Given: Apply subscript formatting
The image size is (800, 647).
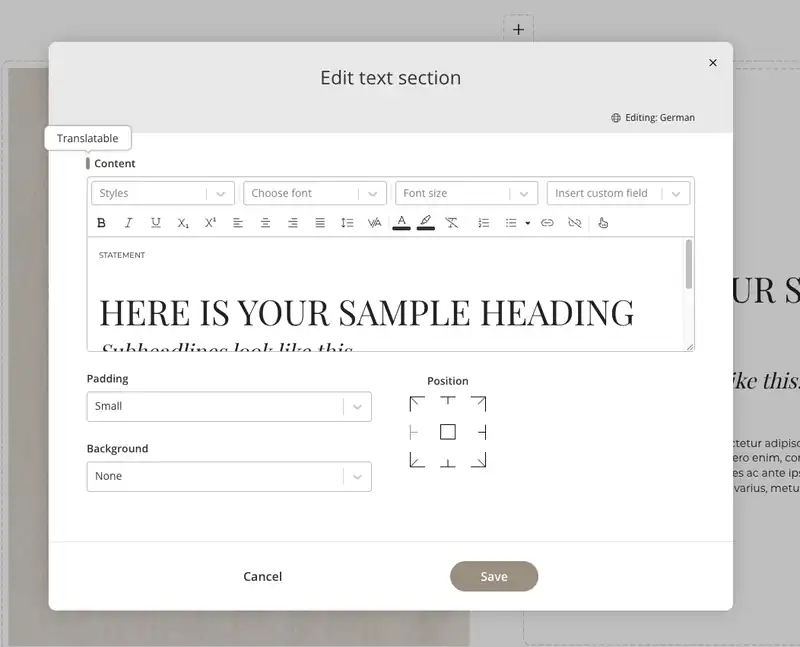Looking at the screenshot, I should pos(183,223).
